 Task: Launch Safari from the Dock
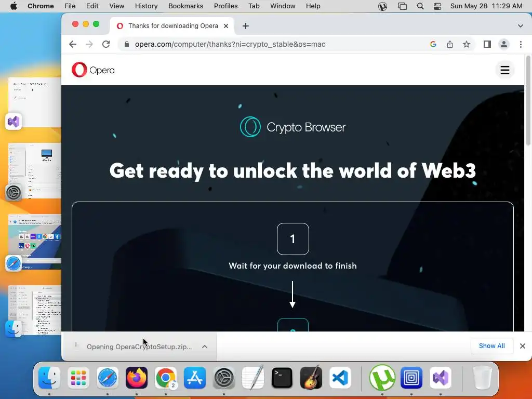pyautogui.click(x=108, y=377)
